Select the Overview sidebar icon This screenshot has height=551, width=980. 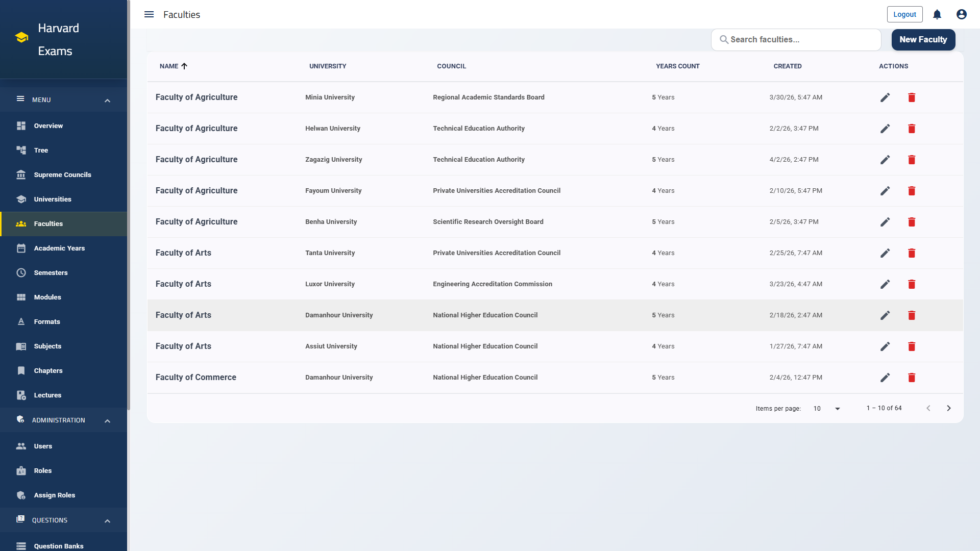pyautogui.click(x=21, y=126)
